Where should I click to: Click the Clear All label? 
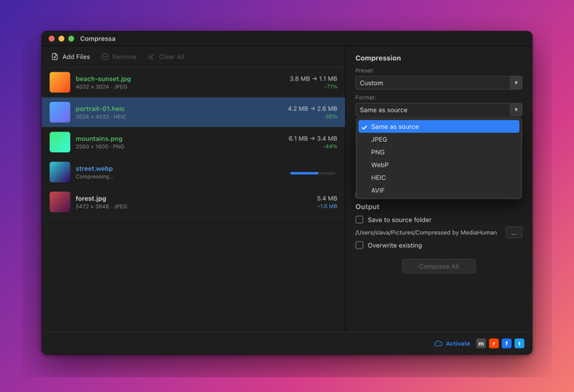click(171, 57)
